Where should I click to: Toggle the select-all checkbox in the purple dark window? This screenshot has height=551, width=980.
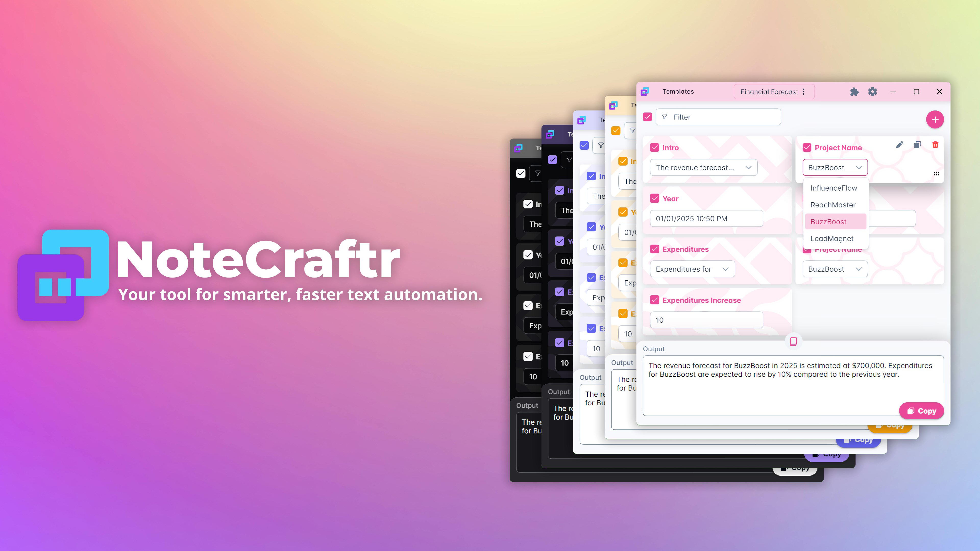(552, 159)
